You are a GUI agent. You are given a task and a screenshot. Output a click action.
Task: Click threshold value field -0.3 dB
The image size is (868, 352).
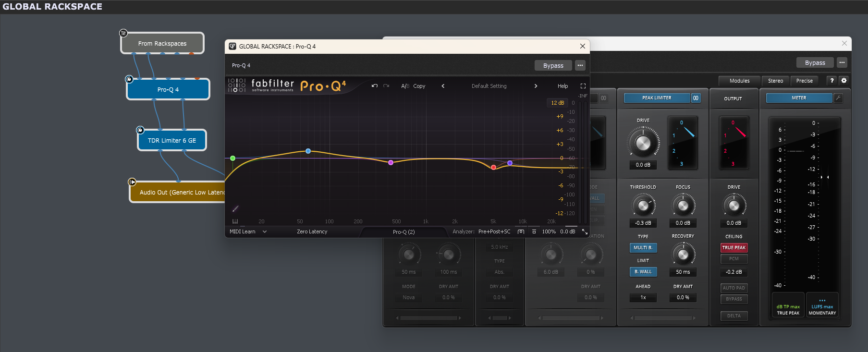coord(643,223)
